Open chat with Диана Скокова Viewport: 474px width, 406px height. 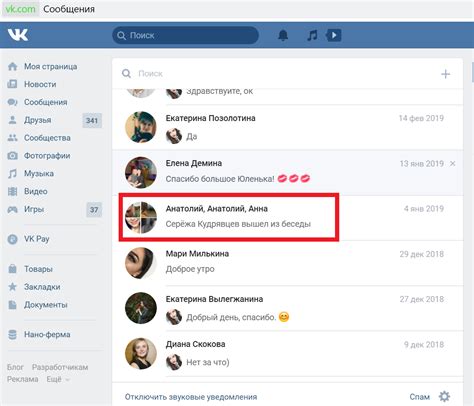287,353
